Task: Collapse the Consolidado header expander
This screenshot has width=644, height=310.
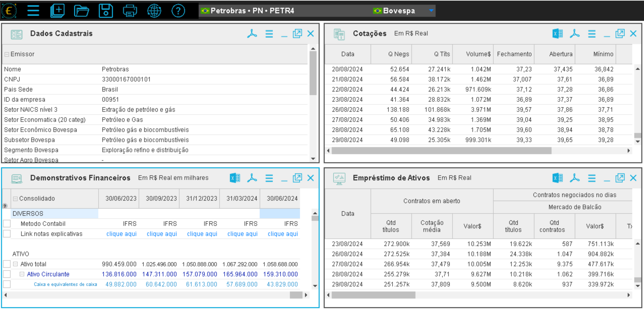Action: click(15, 199)
